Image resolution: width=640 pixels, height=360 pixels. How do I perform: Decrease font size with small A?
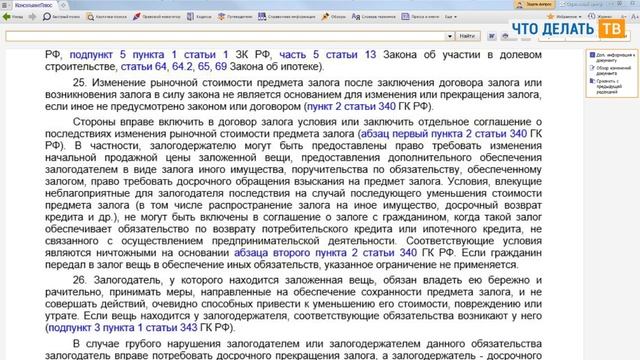point(623,17)
